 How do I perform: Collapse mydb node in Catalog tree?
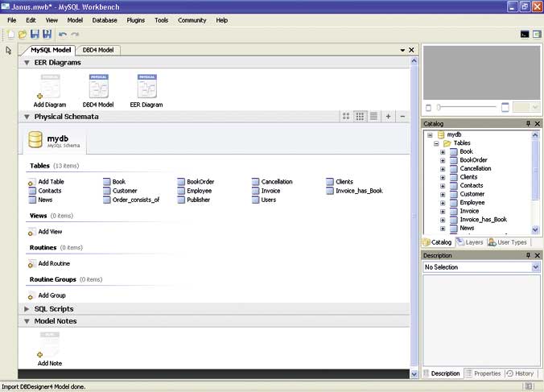click(x=430, y=135)
